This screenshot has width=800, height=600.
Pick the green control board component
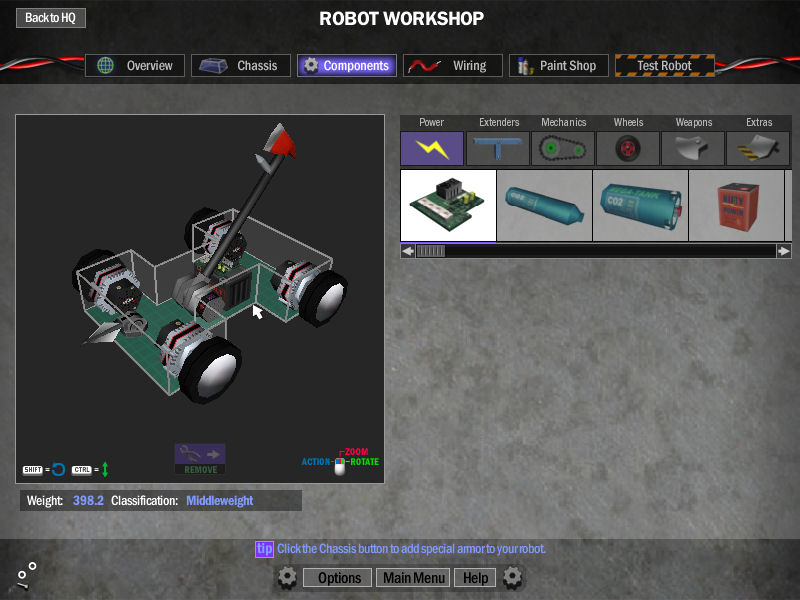click(x=448, y=205)
